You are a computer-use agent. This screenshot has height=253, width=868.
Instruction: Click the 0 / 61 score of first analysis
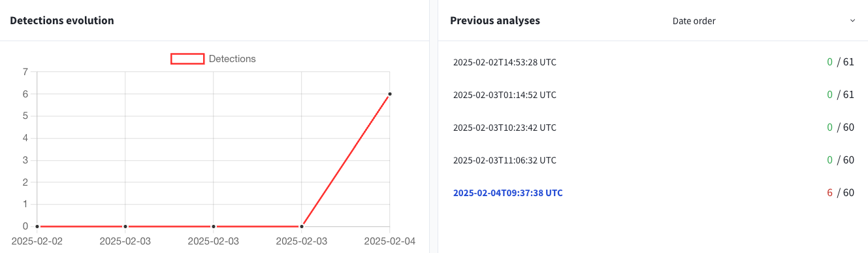click(x=841, y=62)
